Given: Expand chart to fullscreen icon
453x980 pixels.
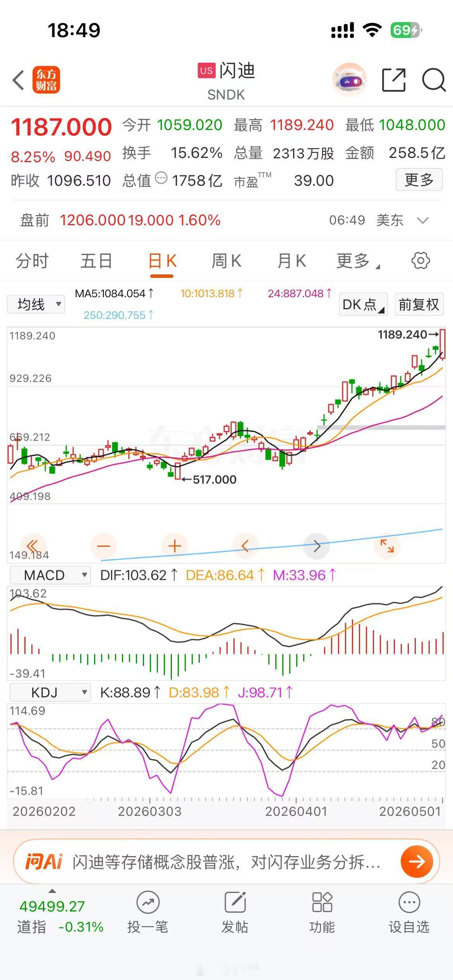Looking at the screenshot, I should click(x=387, y=546).
